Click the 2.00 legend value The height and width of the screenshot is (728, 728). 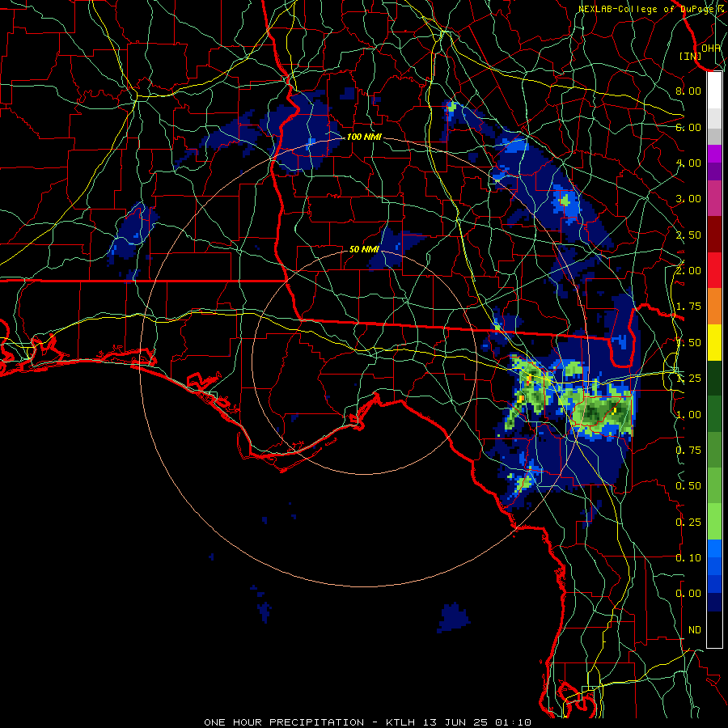(688, 271)
